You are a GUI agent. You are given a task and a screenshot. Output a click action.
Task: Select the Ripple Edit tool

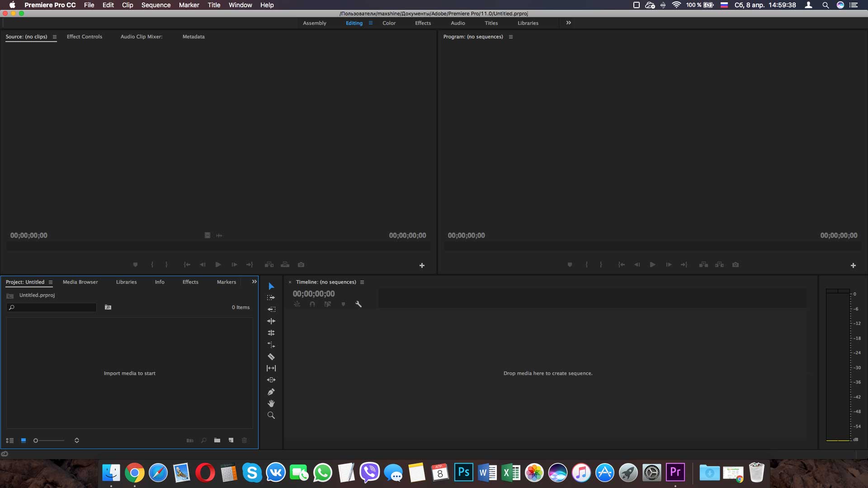point(271,321)
